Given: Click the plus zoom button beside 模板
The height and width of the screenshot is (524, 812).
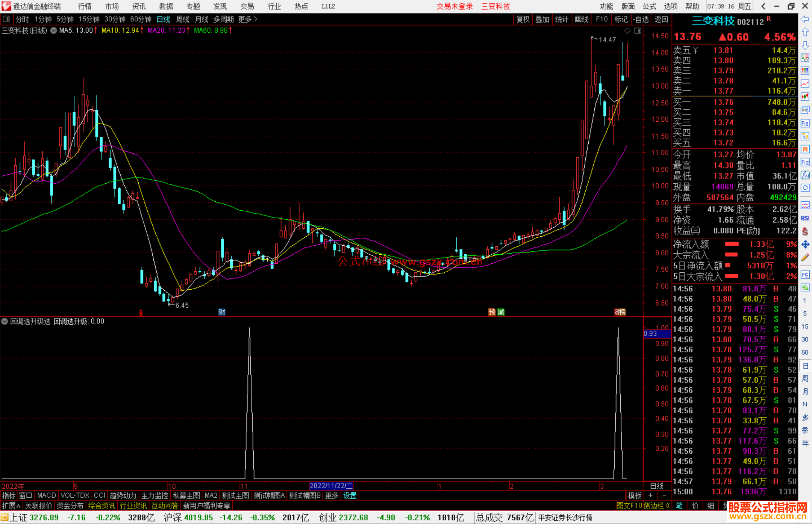Looking at the screenshot, I should pos(650,495).
